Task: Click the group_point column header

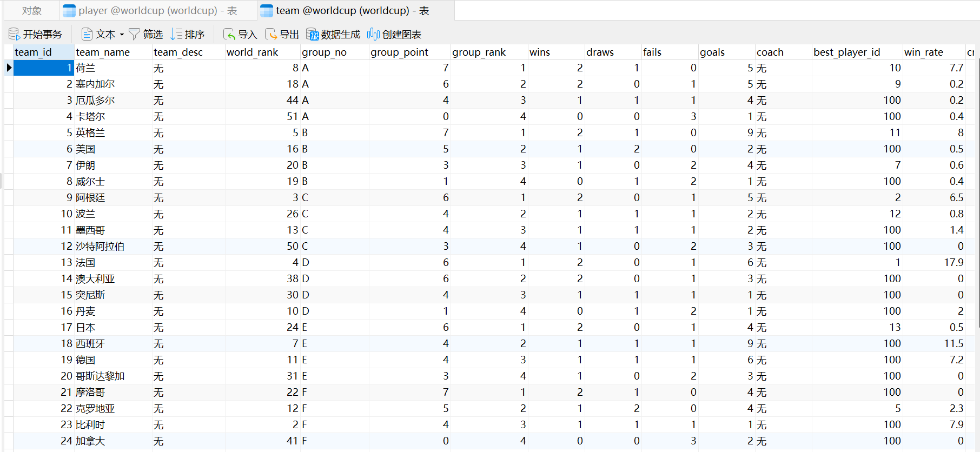Action: pyautogui.click(x=409, y=52)
